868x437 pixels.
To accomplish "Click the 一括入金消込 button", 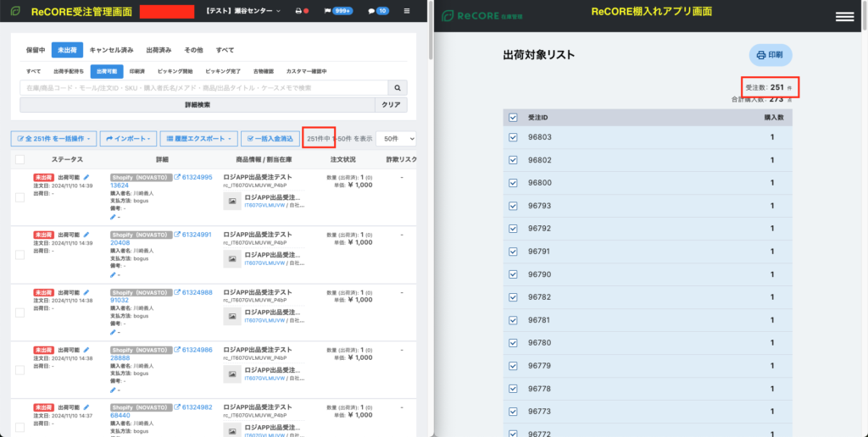I will tap(270, 139).
